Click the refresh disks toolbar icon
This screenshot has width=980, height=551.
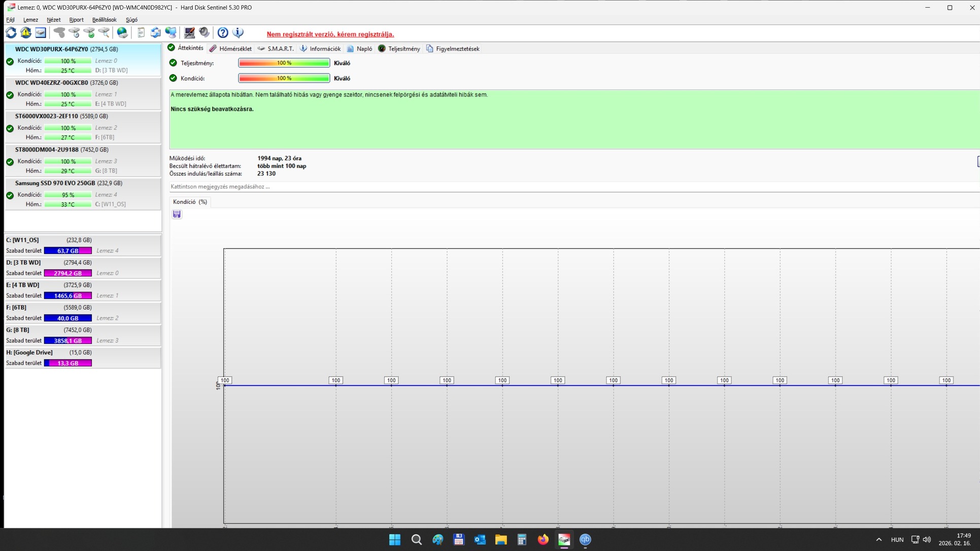click(x=11, y=33)
